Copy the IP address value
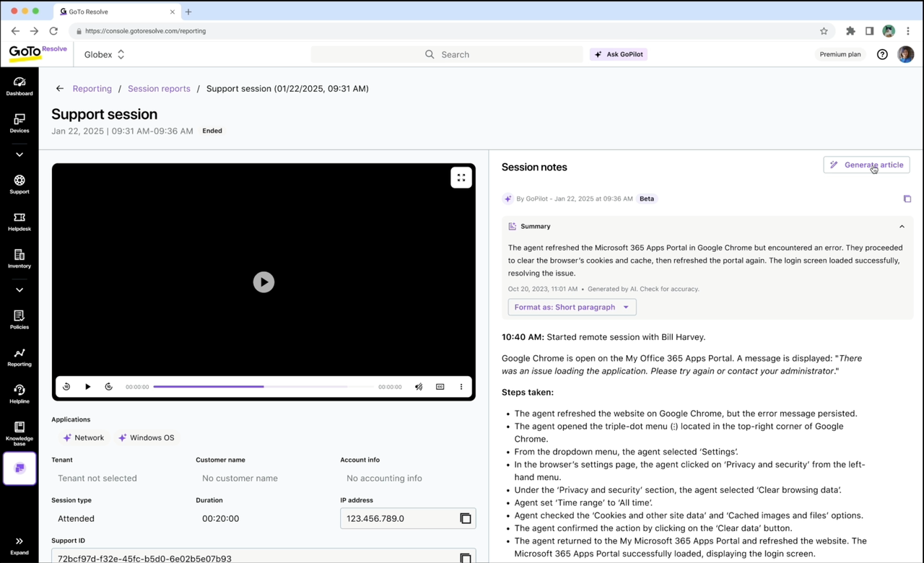This screenshot has height=563, width=924. [466, 518]
